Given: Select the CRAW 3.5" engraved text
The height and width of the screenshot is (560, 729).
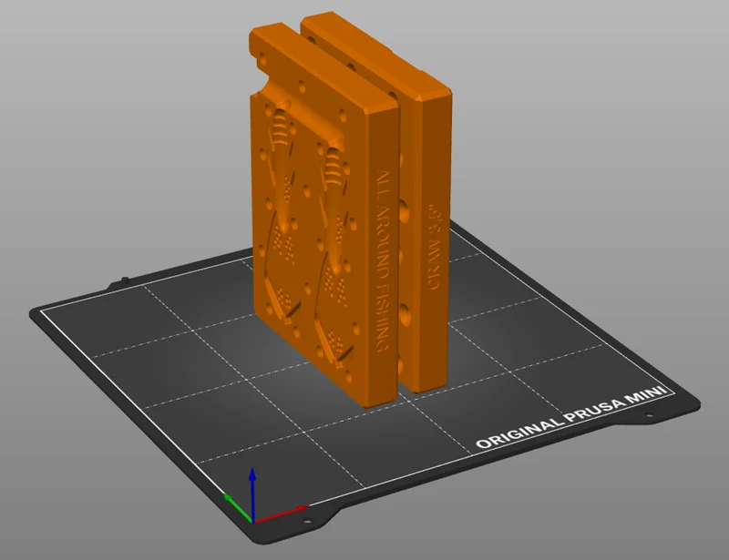Looking at the screenshot, I should coord(434,247).
